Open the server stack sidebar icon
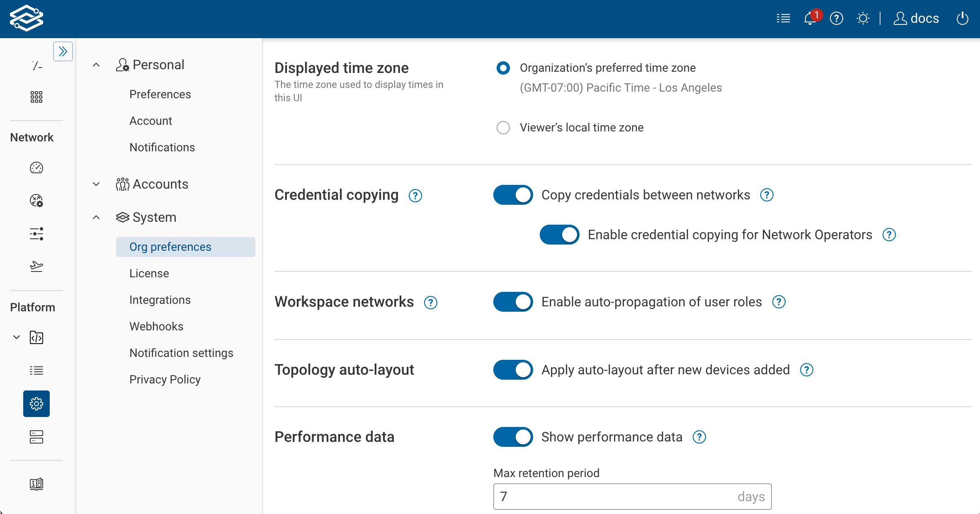The width and height of the screenshot is (980, 514). (x=36, y=437)
